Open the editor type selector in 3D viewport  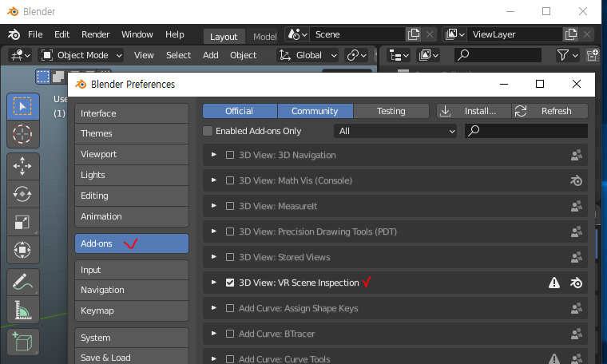pyautogui.click(x=21, y=55)
